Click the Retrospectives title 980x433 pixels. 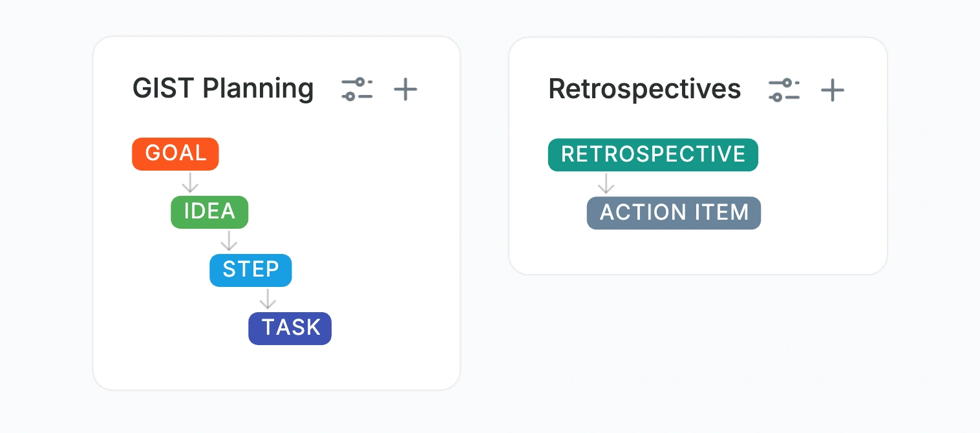pyautogui.click(x=644, y=89)
